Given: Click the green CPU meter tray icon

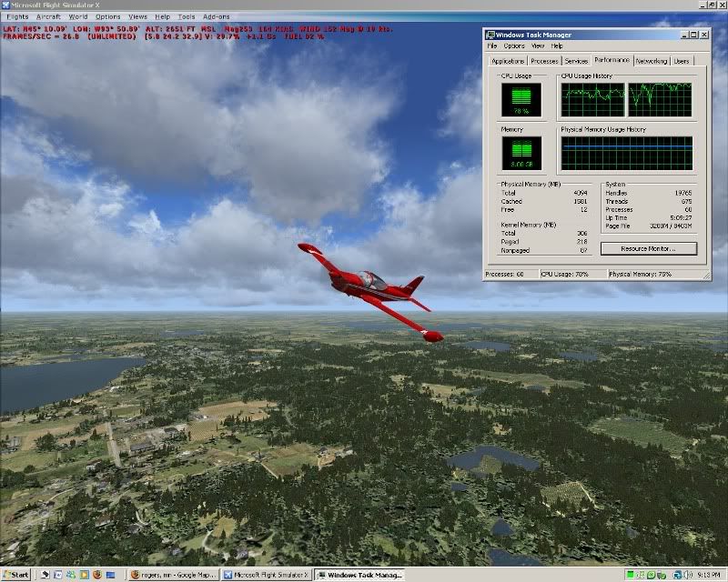Looking at the screenshot, I should pyautogui.click(x=630, y=575).
